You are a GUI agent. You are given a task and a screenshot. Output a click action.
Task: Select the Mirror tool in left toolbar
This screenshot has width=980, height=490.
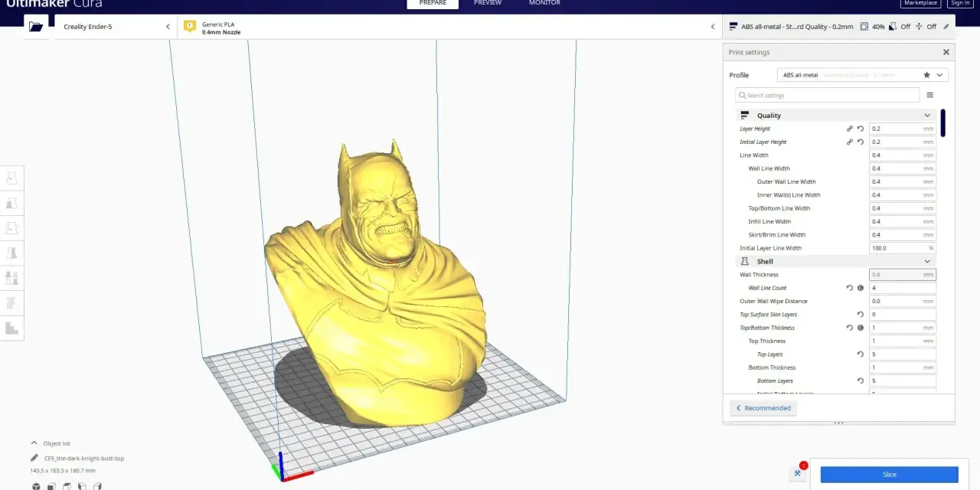(x=11, y=253)
